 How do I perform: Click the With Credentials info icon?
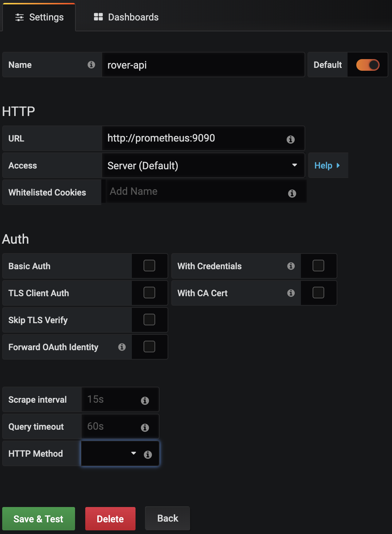[290, 266]
